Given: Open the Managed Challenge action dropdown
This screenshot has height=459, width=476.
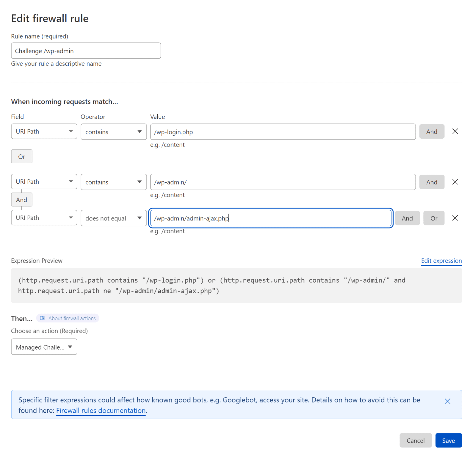Looking at the screenshot, I should click(44, 347).
